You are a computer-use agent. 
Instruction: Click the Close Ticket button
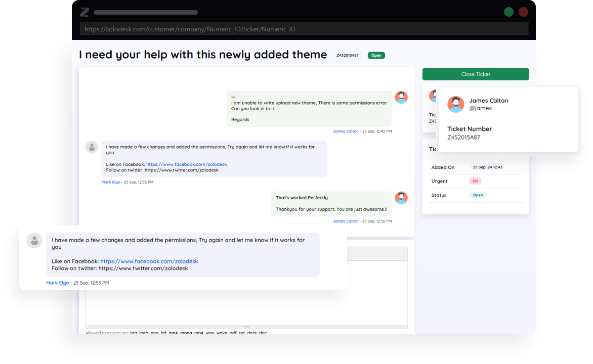476,74
